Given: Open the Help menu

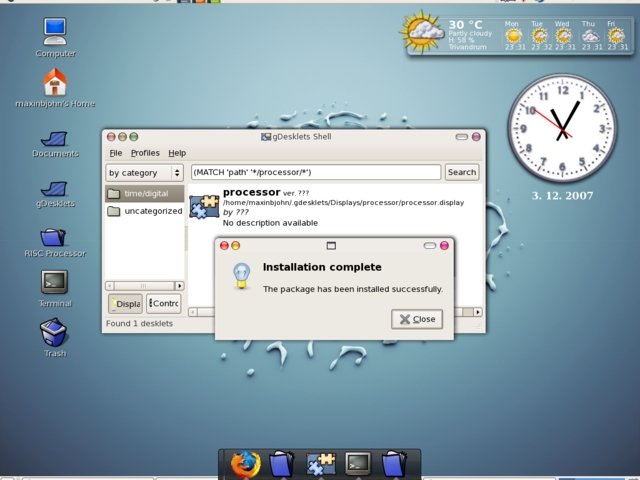Looking at the screenshot, I should 177,153.
